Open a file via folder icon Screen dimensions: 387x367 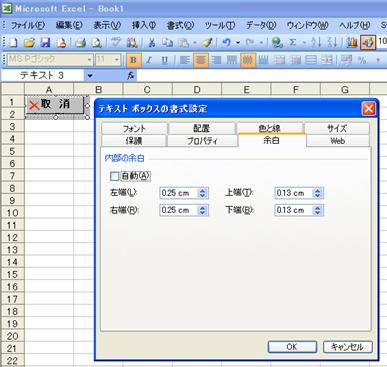click(30, 43)
